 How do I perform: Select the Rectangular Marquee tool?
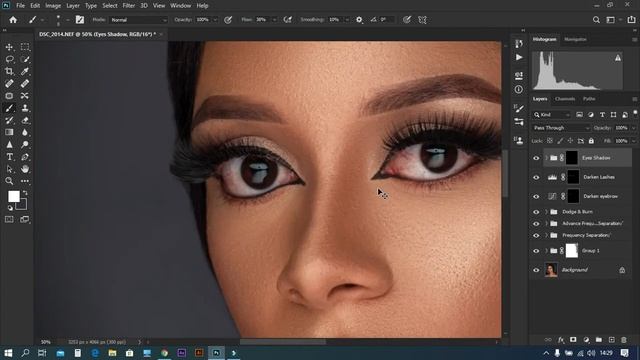coord(25,47)
